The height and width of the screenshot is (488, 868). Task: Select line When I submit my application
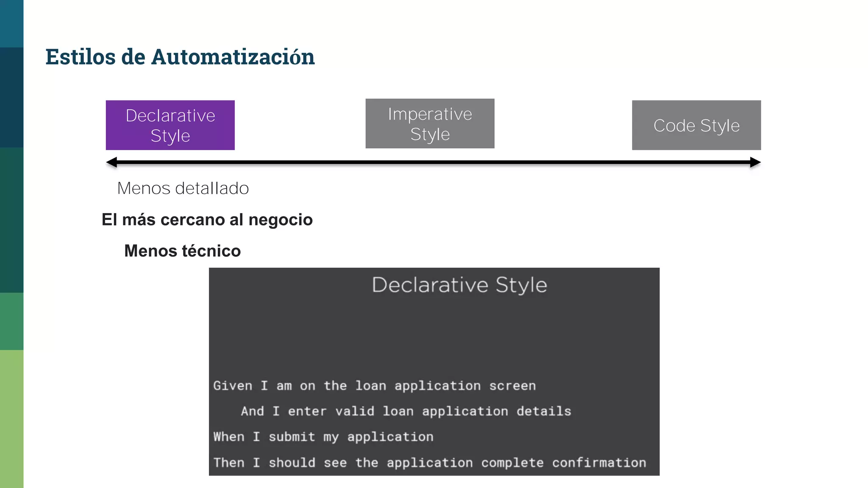(x=323, y=437)
